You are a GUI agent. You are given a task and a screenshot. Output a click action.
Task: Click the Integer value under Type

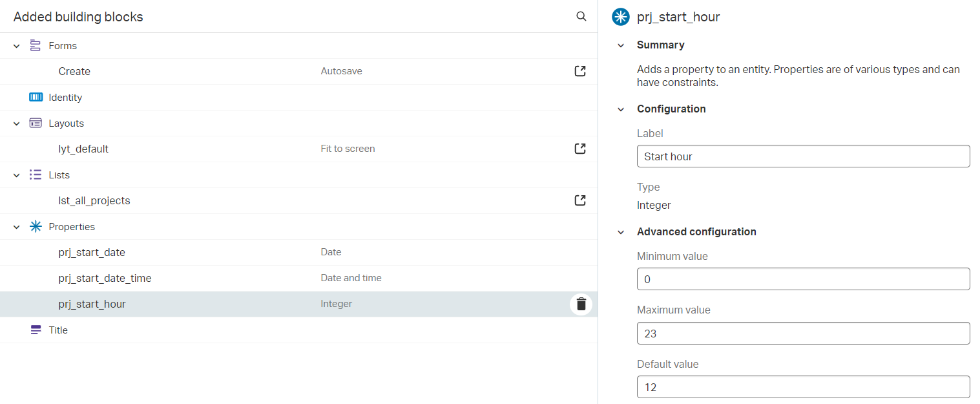tap(654, 206)
